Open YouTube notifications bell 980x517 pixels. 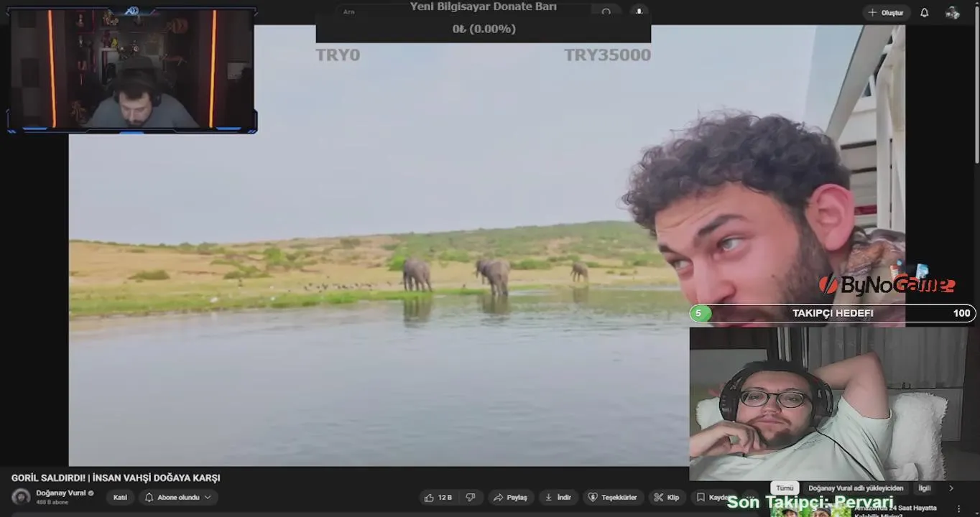[925, 13]
